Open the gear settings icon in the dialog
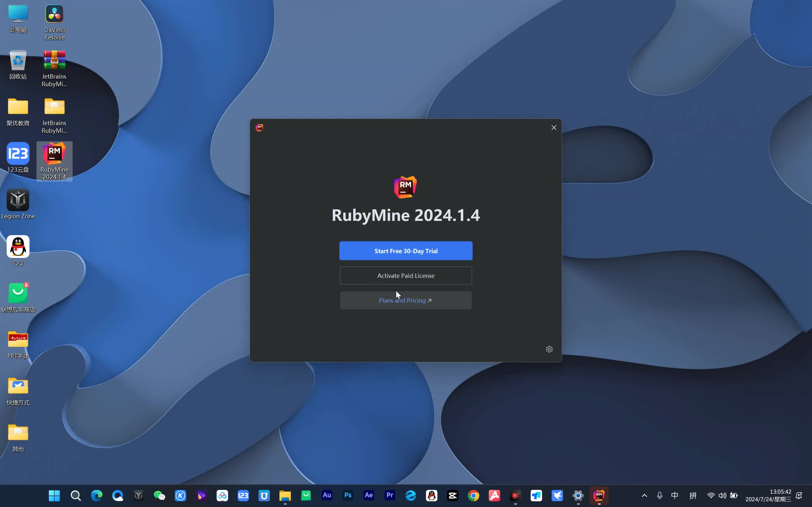 coord(549,349)
